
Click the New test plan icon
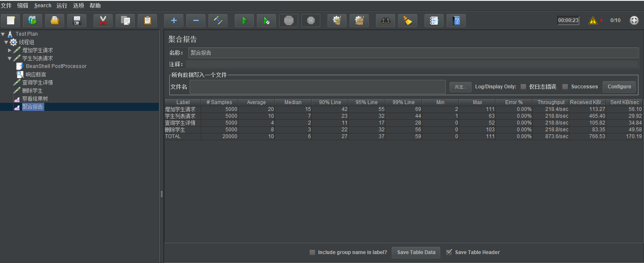click(x=11, y=20)
